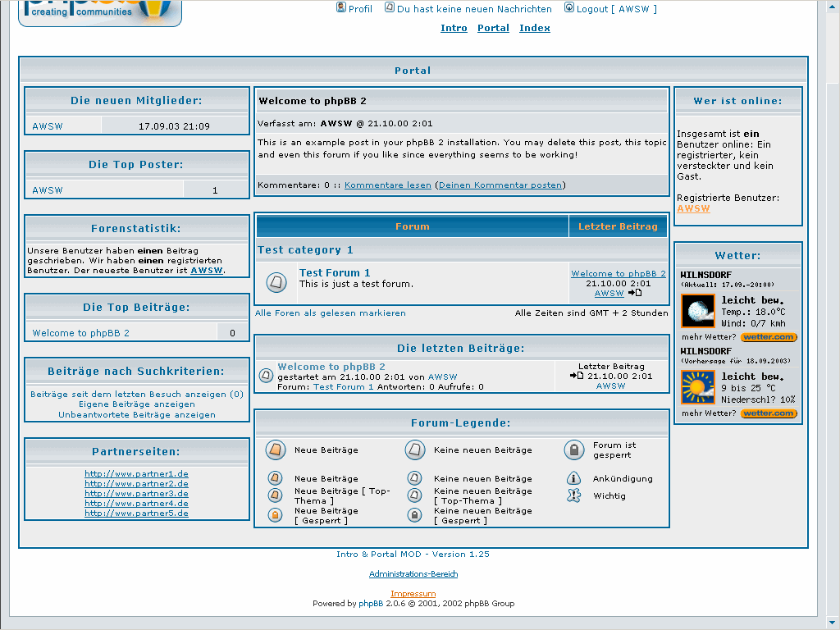Viewport: 840px width, 630px height.
Task: Show Unbeantwortete Beiträge anzeigen
Action: pyautogui.click(x=137, y=415)
